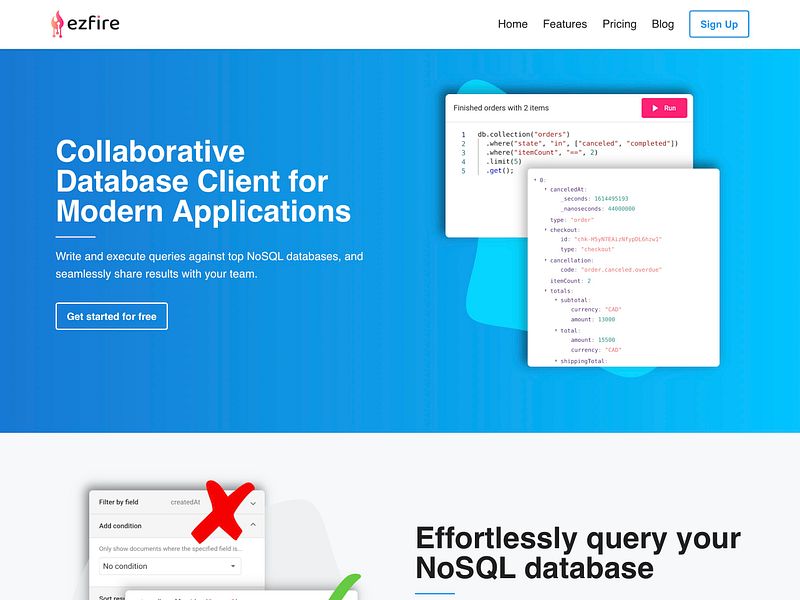
Task: Run the Finished orders query
Action: 664,108
